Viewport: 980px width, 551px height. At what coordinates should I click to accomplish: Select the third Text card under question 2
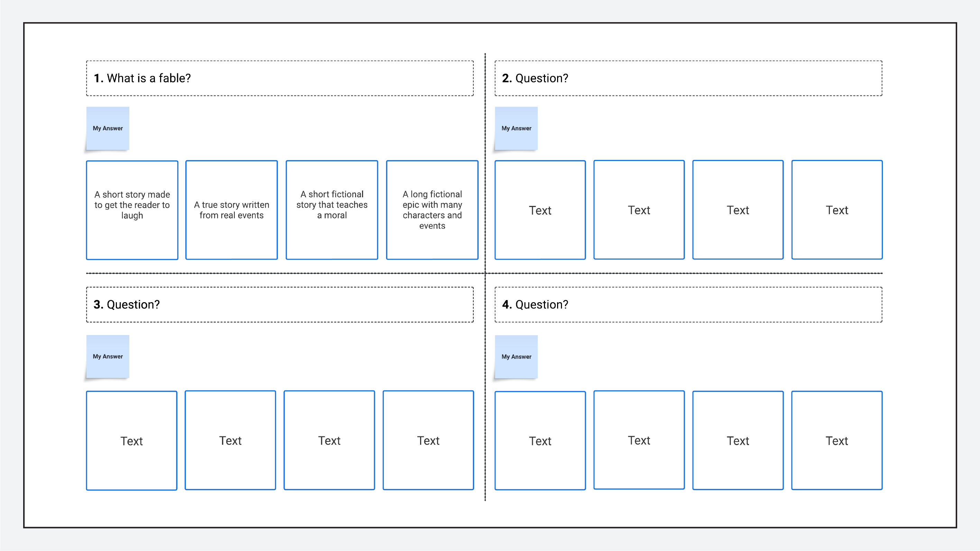point(738,209)
